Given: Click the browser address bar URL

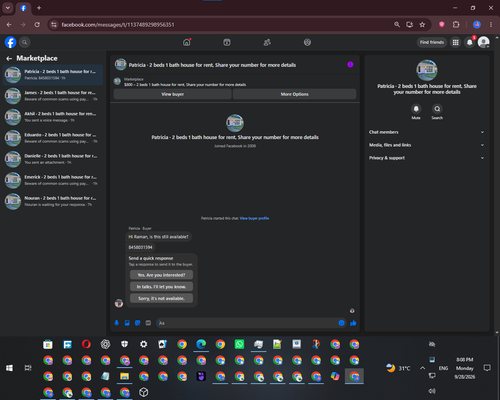Looking at the screenshot, I should 118,25.
